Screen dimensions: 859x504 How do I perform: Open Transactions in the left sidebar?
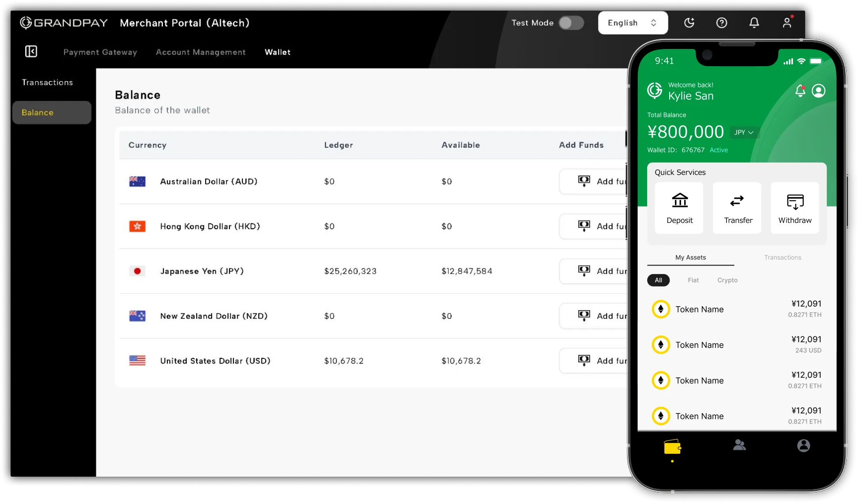point(47,83)
